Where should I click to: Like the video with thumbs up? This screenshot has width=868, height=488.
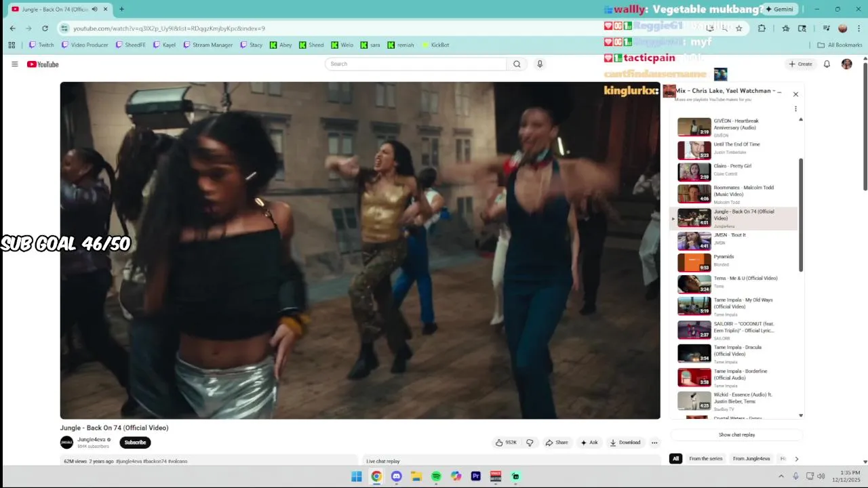pos(506,443)
